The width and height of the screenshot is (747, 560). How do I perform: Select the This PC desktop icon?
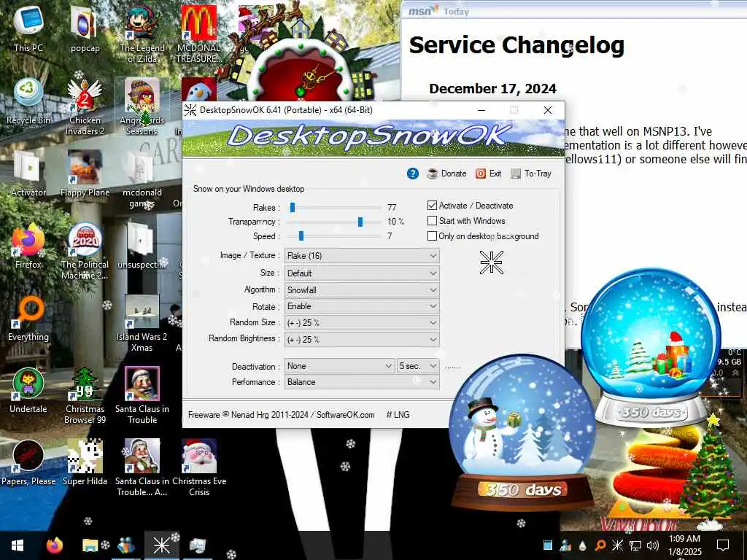(28, 29)
